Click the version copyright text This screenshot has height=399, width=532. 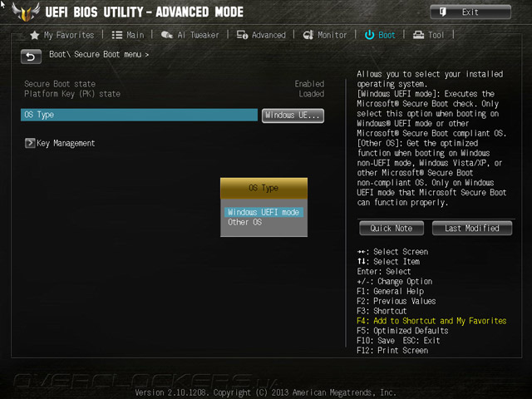[265, 392]
